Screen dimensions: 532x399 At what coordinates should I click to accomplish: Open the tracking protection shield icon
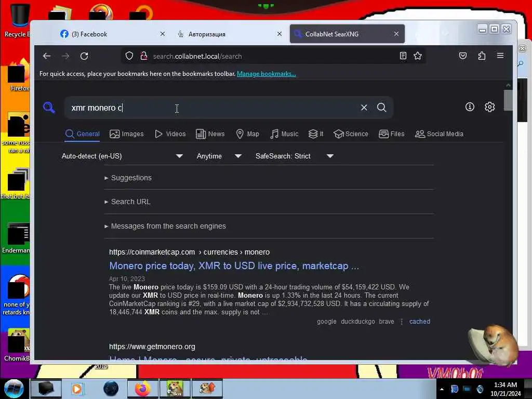click(x=129, y=56)
